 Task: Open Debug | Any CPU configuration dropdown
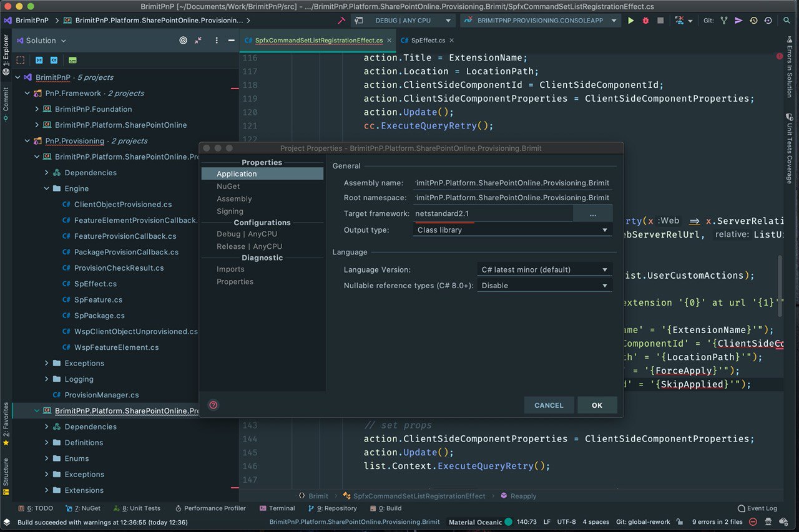(403, 21)
